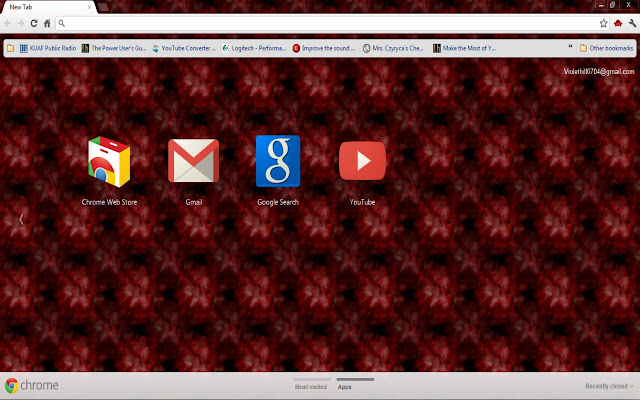Open the home page button
Screen dimensions: 640x400
pyautogui.click(x=47, y=23)
